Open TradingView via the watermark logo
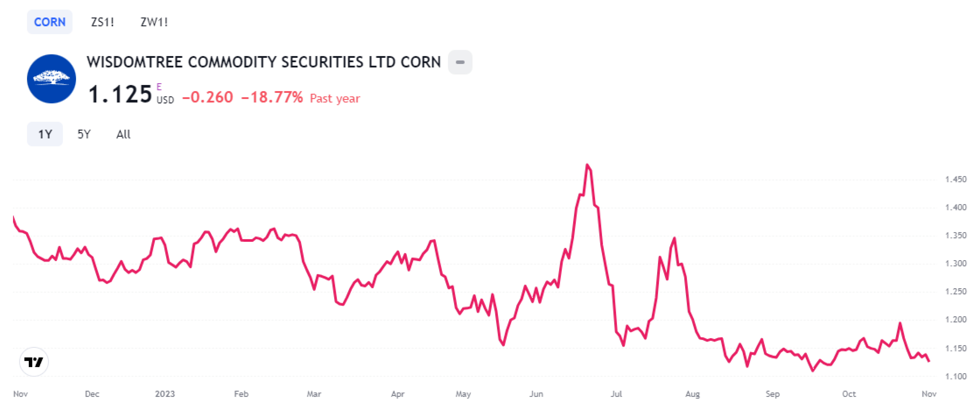This screenshot has width=980, height=410. [34, 362]
